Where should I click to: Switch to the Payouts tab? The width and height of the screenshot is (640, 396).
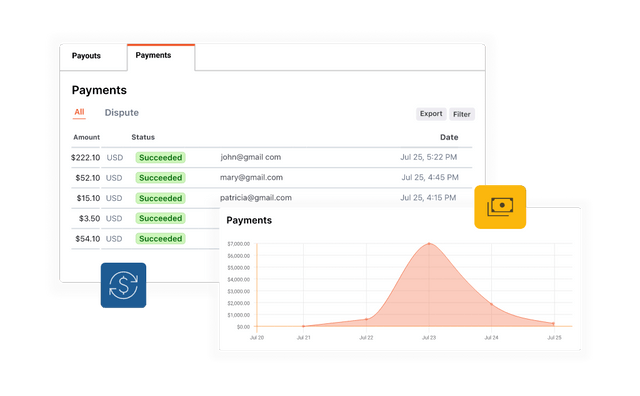pos(86,56)
